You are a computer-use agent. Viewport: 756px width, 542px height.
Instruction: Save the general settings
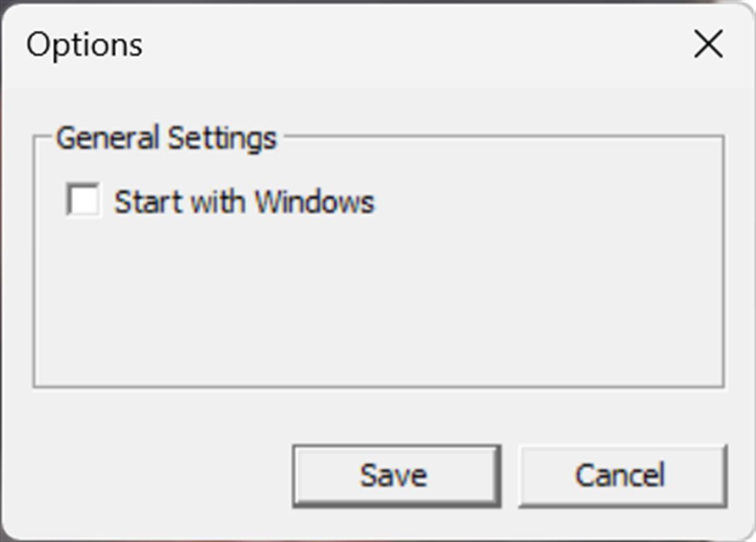[x=396, y=475]
